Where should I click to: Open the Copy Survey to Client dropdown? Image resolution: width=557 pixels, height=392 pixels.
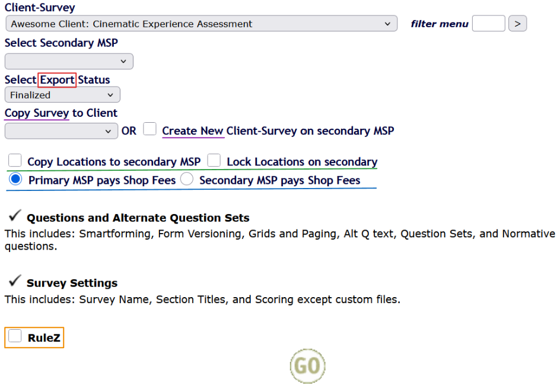point(61,131)
